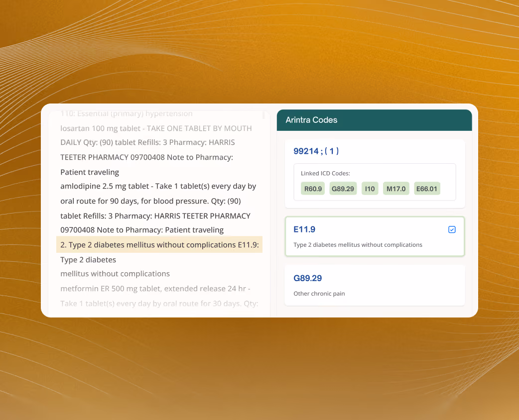The height and width of the screenshot is (420, 519).
Task: Click the 'amlodipine 2.5 mg tablet' line
Action: pyautogui.click(x=158, y=186)
